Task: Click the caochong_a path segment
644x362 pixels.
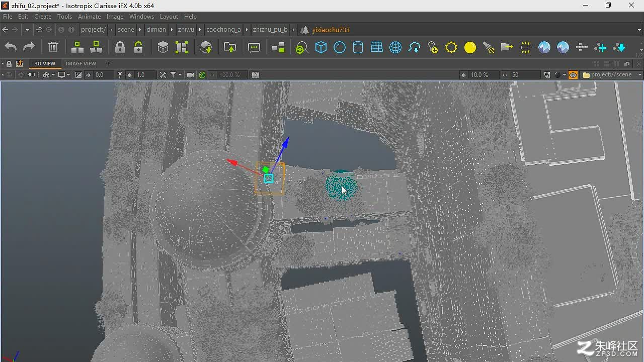Action: click(224, 30)
